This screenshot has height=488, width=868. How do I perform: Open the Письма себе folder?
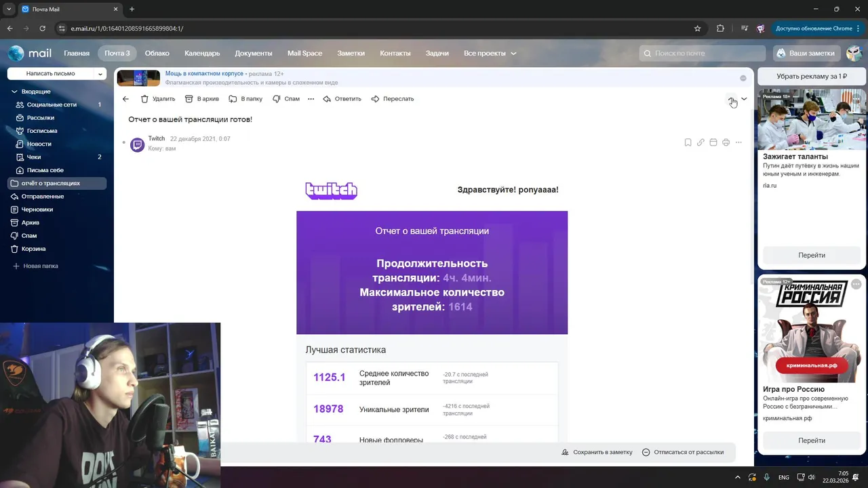[57, 170]
